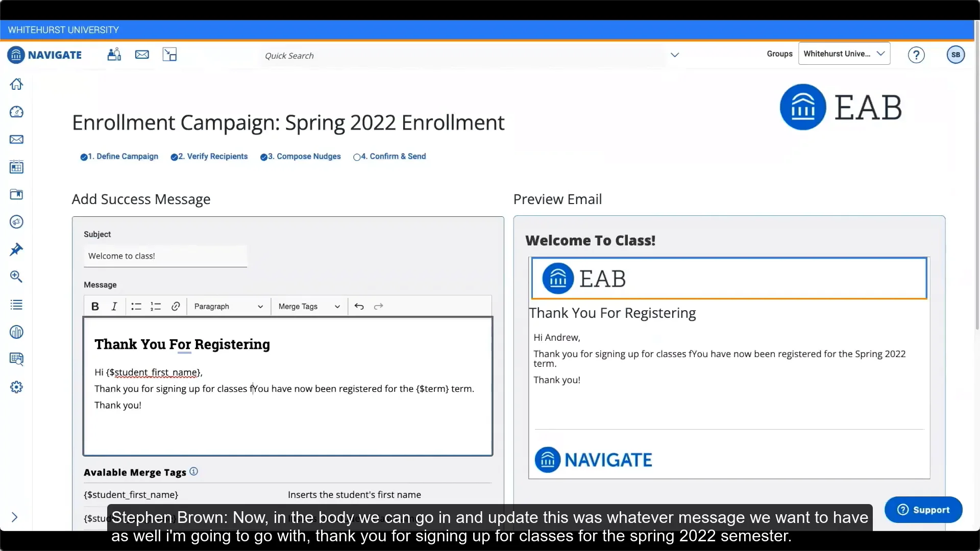This screenshot has height=551, width=980.
Task: Click inside the message body editor
Action: tap(288, 387)
